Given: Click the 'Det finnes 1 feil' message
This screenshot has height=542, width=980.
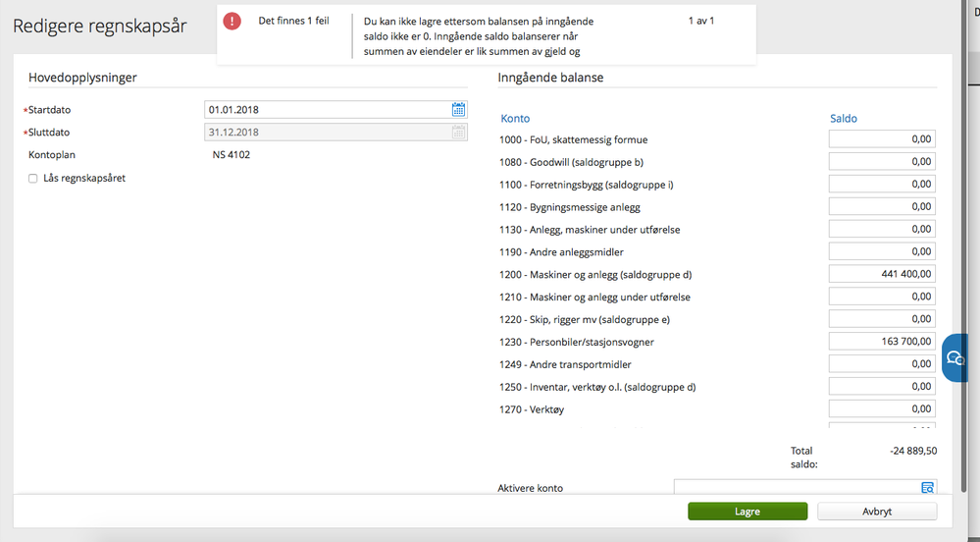Looking at the screenshot, I should tap(293, 21).
